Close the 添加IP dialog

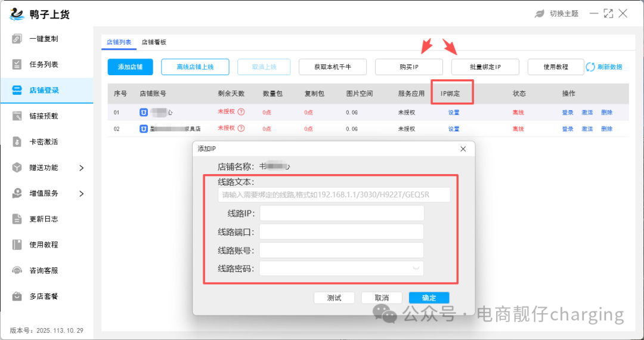click(x=463, y=149)
